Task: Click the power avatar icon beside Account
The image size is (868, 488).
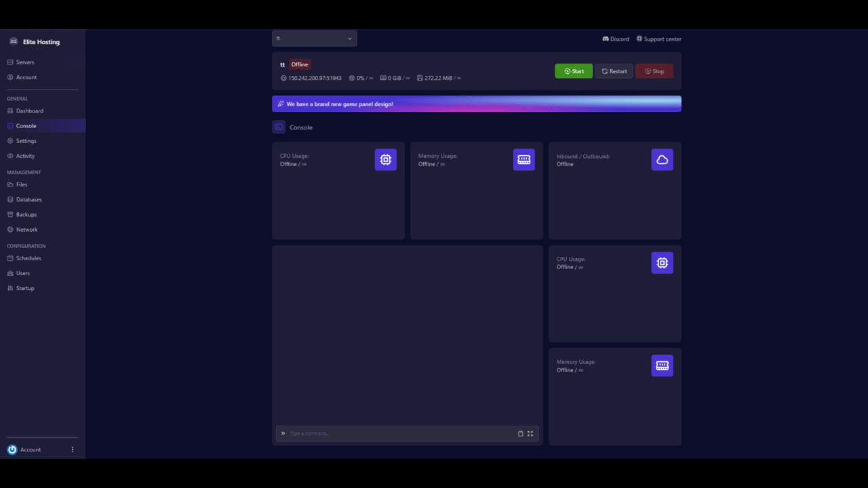Action: coord(12,449)
